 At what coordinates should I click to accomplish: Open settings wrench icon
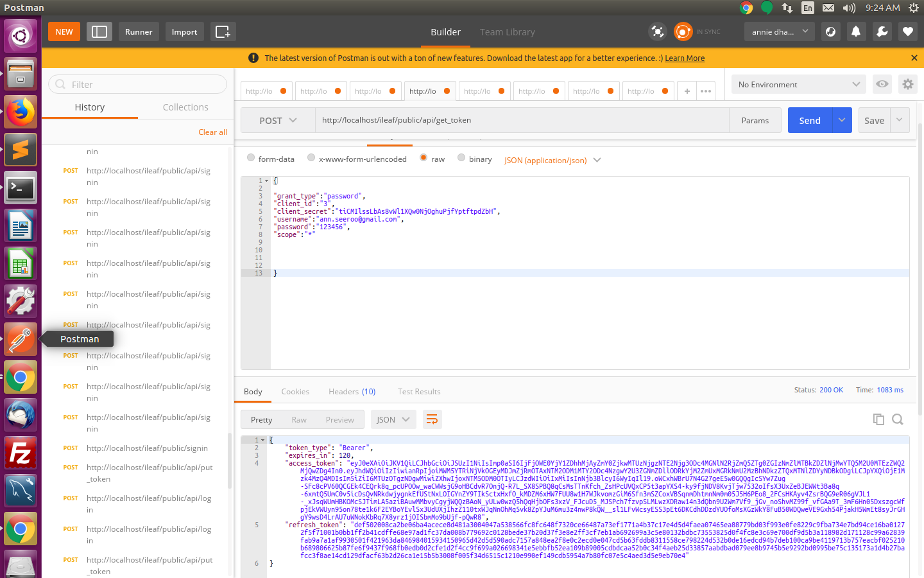click(882, 31)
